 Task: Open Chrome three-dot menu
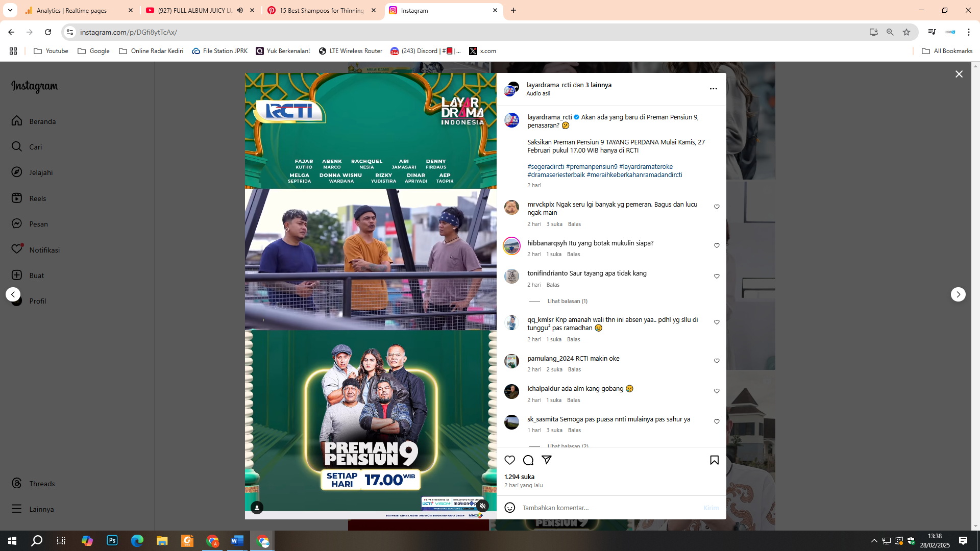[969, 32]
